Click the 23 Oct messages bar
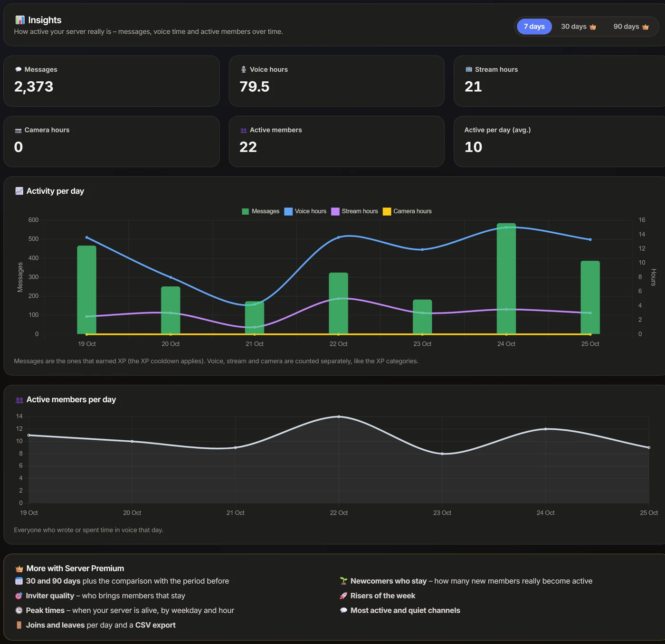The width and height of the screenshot is (665, 644). 422,317
